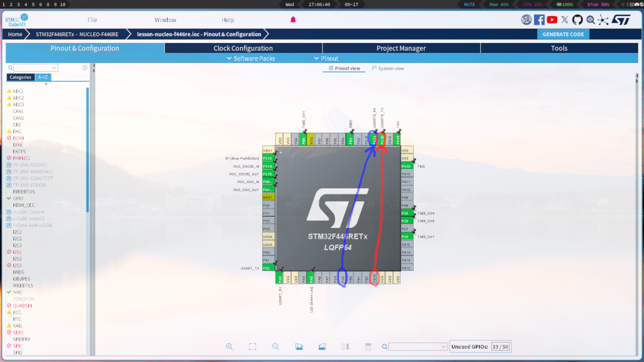Click the 10-year anniversary badge icon
The image size is (644, 362).
[526, 19]
